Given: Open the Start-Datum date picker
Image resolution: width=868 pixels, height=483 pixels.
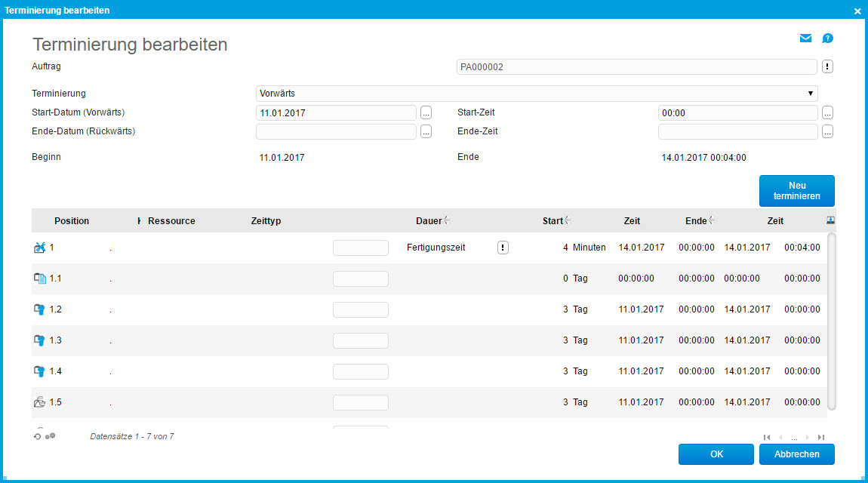Looking at the screenshot, I should (426, 112).
